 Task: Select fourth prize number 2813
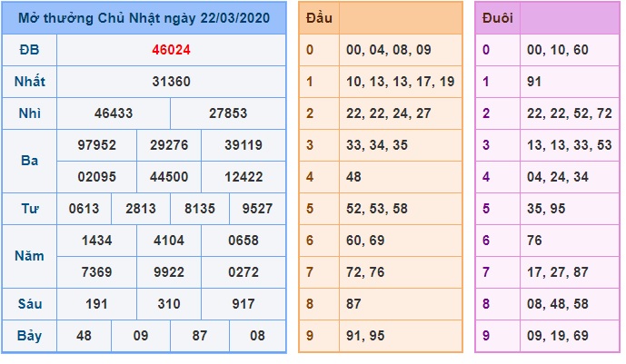click(x=141, y=209)
